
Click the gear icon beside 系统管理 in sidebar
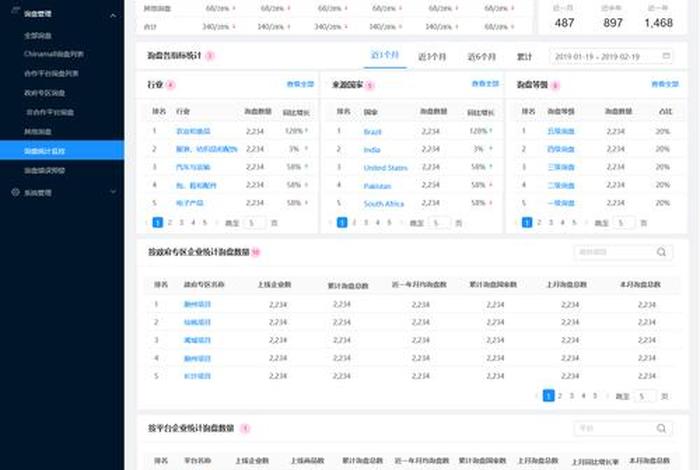pyautogui.click(x=16, y=192)
